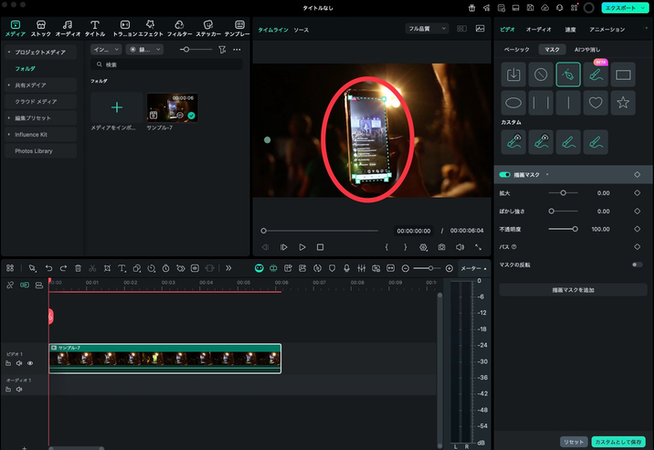The height and width of the screenshot is (450, 654).
Task: Open the audio mixer icon
Action: pyautogui.click(x=361, y=268)
